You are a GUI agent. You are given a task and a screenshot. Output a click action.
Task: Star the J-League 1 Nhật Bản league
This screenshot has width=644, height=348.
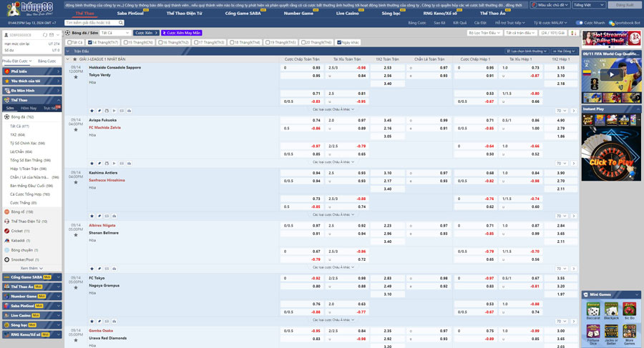click(74, 59)
